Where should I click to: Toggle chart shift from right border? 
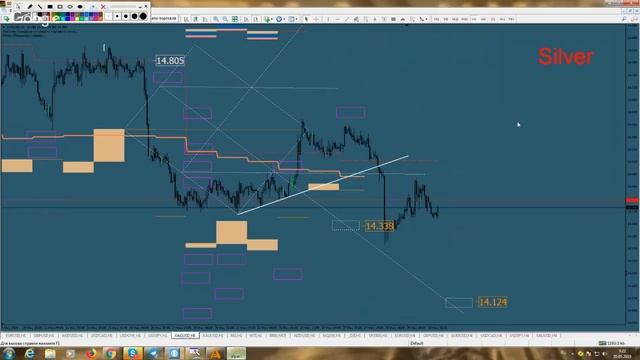(256, 19)
